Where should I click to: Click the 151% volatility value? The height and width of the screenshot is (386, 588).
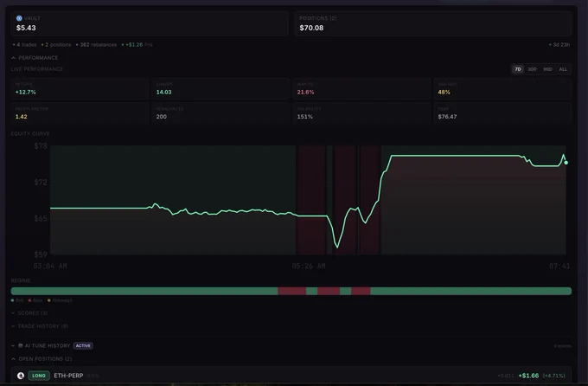coord(305,117)
